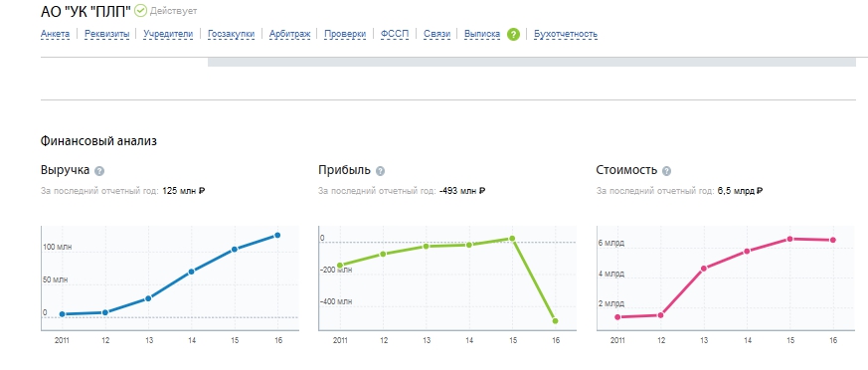Go to the Учредители link
The height and width of the screenshot is (370, 868).
(x=168, y=35)
